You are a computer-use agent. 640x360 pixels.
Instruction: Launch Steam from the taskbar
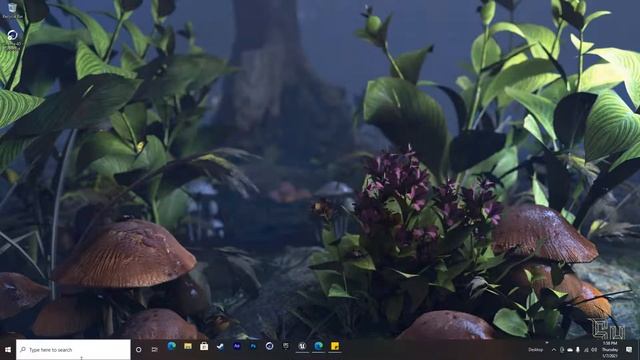click(x=220, y=347)
